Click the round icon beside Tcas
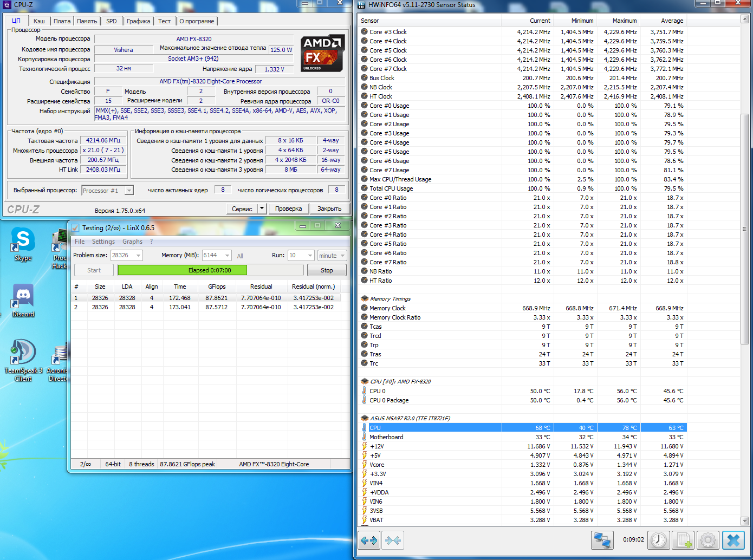This screenshot has height=560, width=753. [365, 327]
